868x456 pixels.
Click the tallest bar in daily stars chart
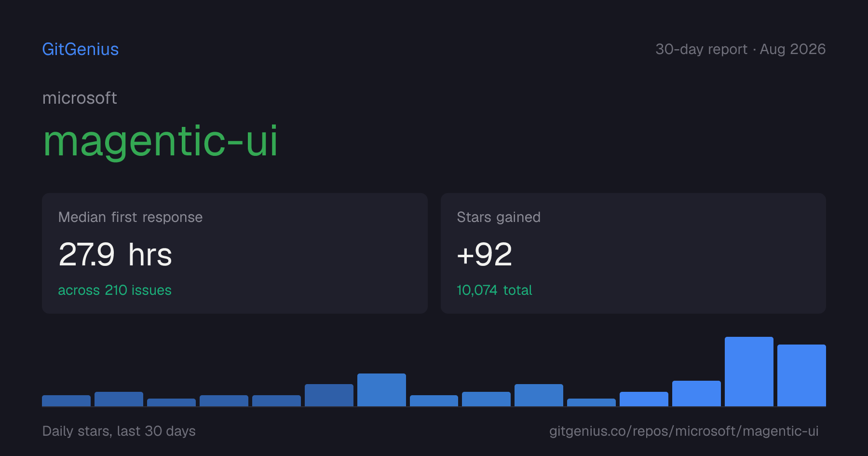point(749,372)
